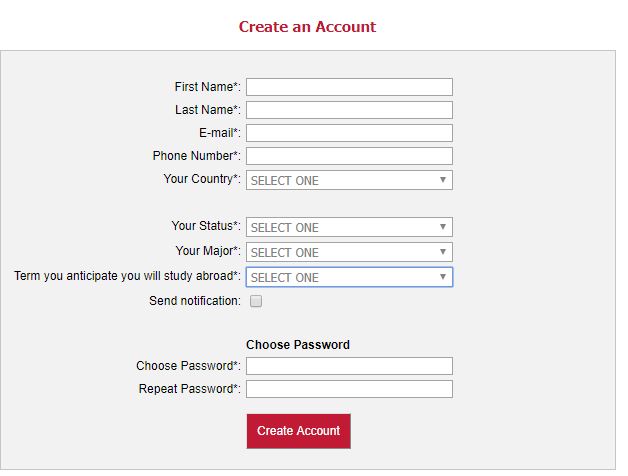Select the Phone Number input box

pyautogui.click(x=349, y=156)
